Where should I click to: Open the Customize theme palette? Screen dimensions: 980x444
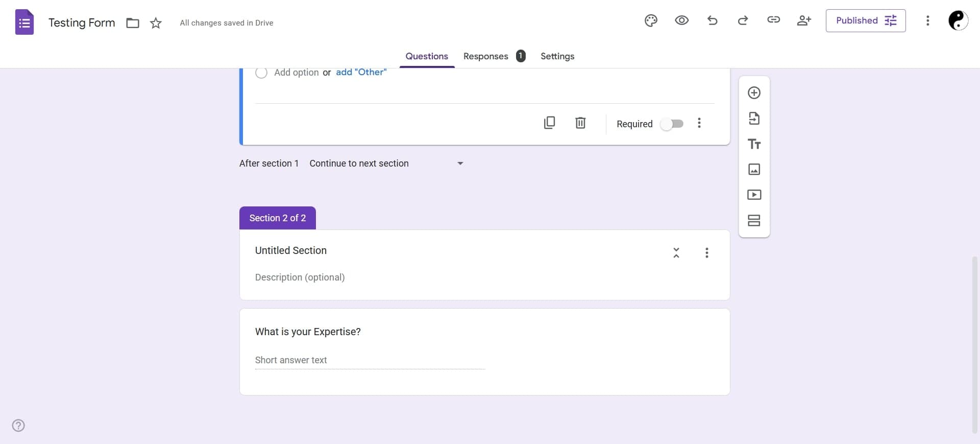[x=651, y=20]
